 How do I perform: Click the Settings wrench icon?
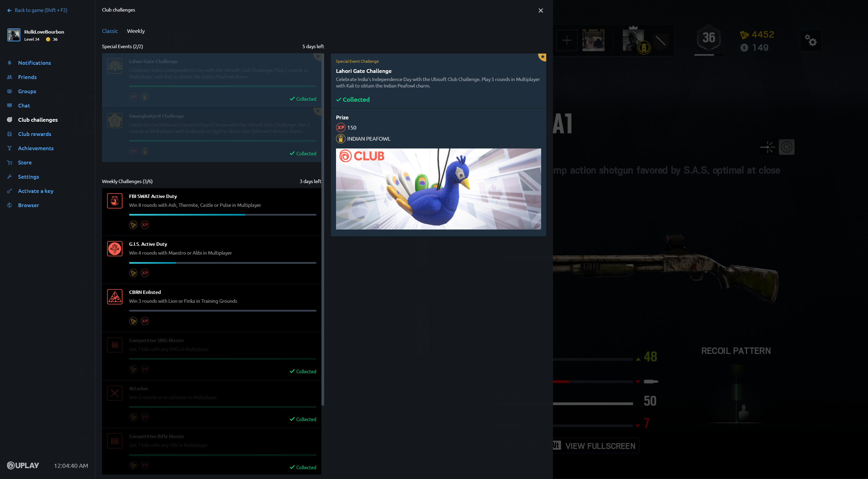click(x=9, y=177)
